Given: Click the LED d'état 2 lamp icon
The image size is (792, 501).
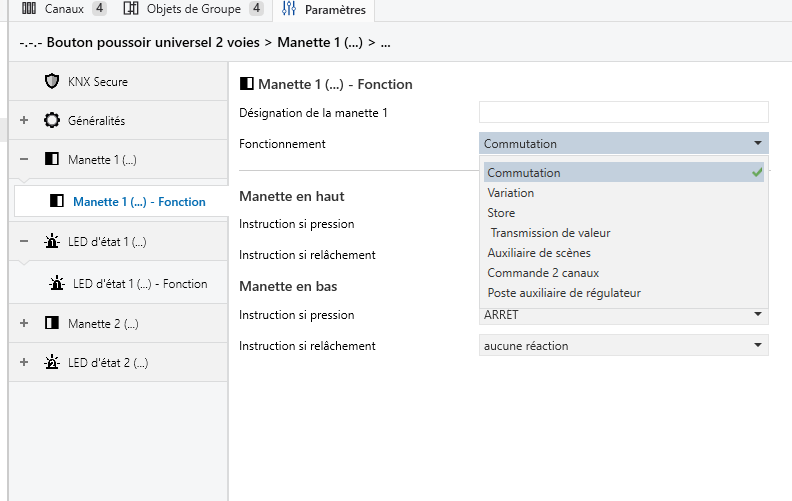Looking at the screenshot, I should [52, 362].
